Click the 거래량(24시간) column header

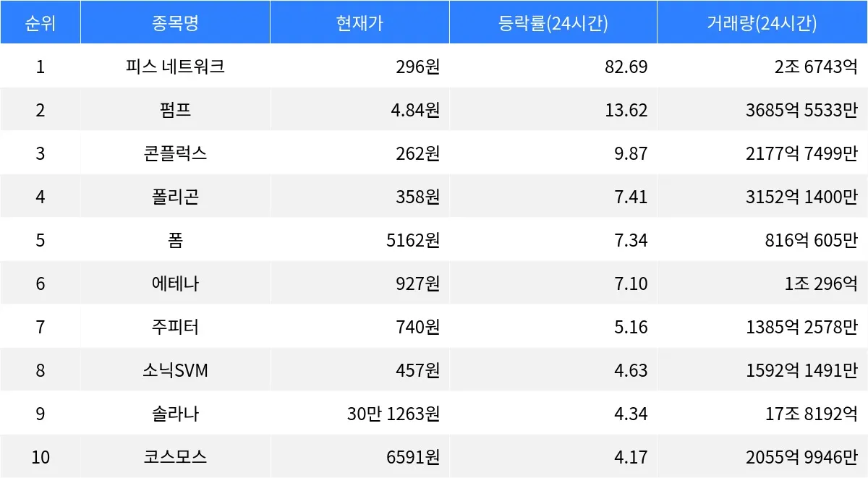click(762, 22)
